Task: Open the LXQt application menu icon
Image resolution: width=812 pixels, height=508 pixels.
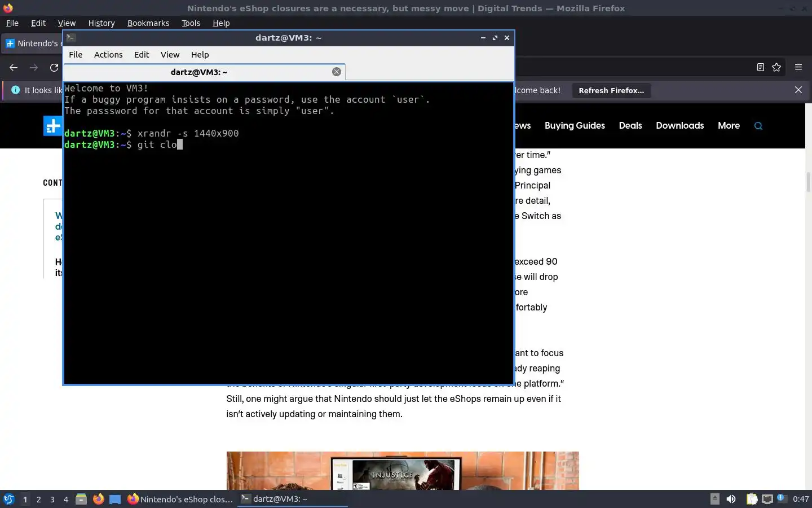Action: click(8, 499)
